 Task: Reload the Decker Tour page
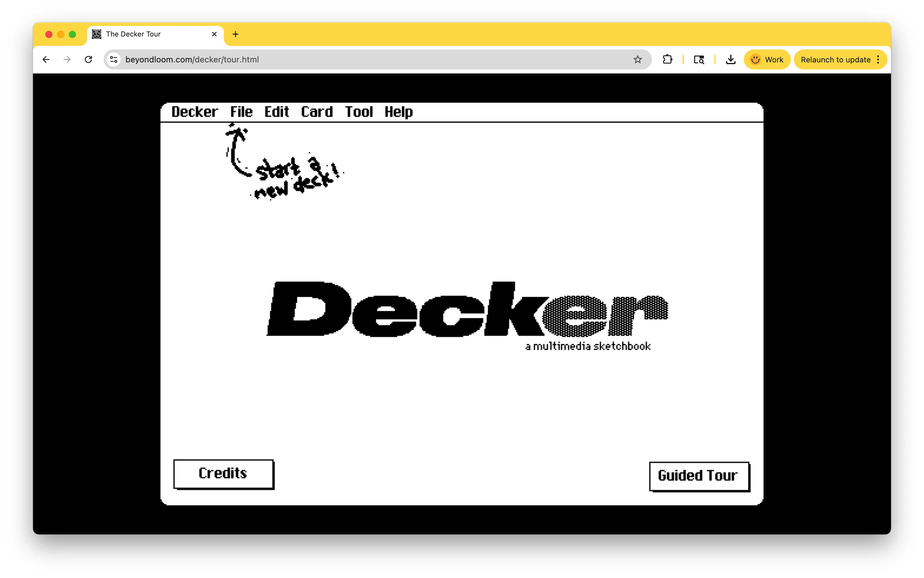point(88,60)
